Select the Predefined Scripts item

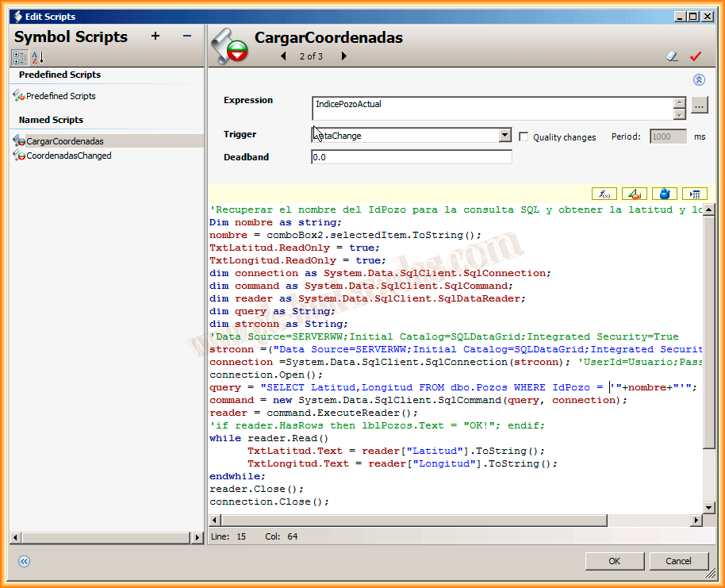(x=60, y=96)
